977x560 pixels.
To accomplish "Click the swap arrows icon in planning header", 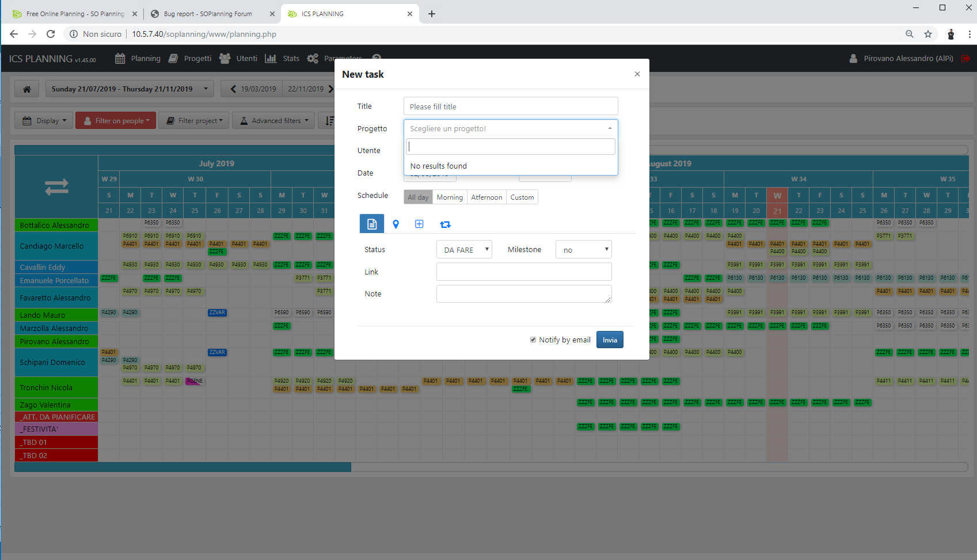I will pyautogui.click(x=56, y=187).
